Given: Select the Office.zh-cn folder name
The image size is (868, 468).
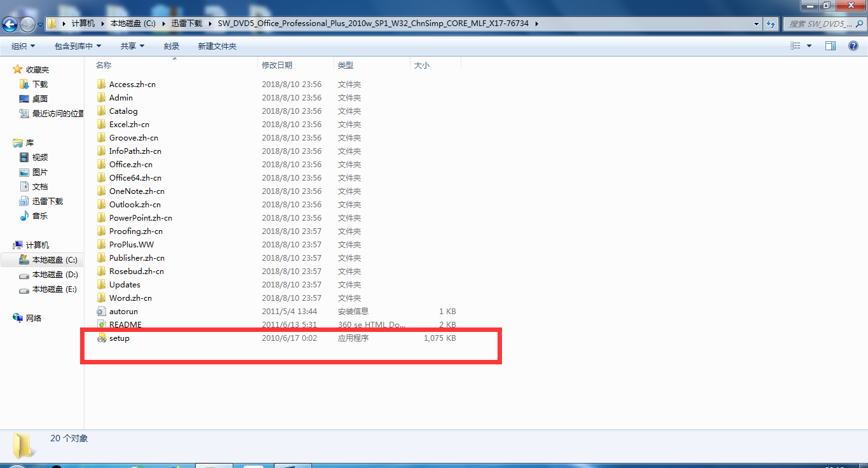Looking at the screenshot, I should coord(131,165).
